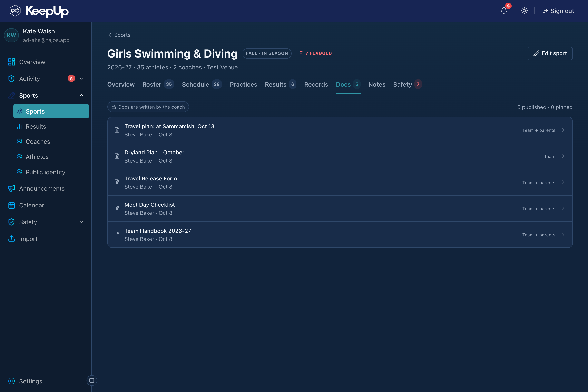Open the sport Overview tab
588x392 pixels.
pyautogui.click(x=121, y=84)
